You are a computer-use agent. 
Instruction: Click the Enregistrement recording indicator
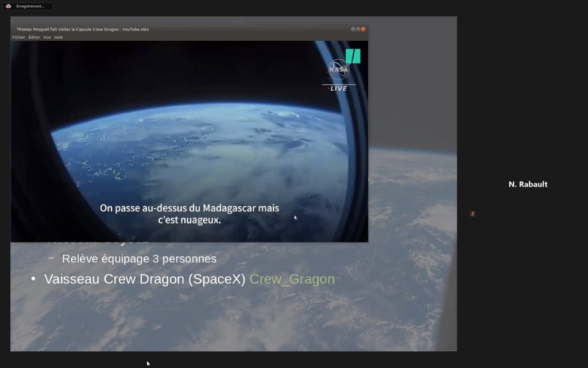28,6
